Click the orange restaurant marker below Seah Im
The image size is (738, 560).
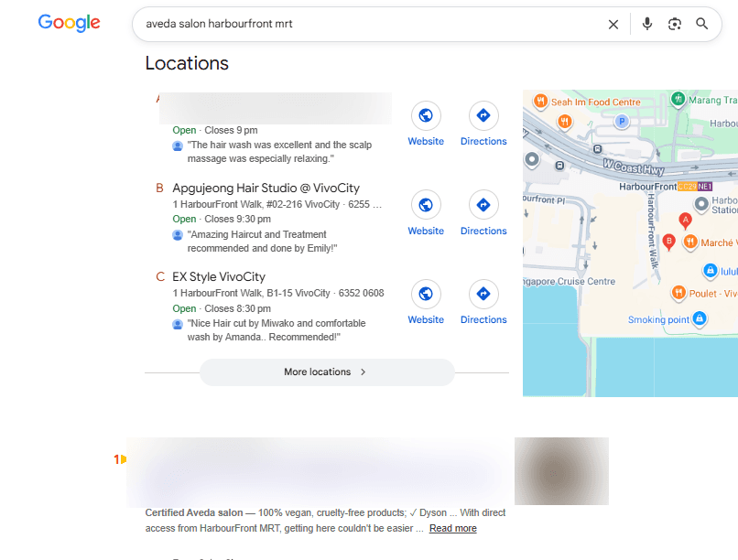[x=565, y=123]
